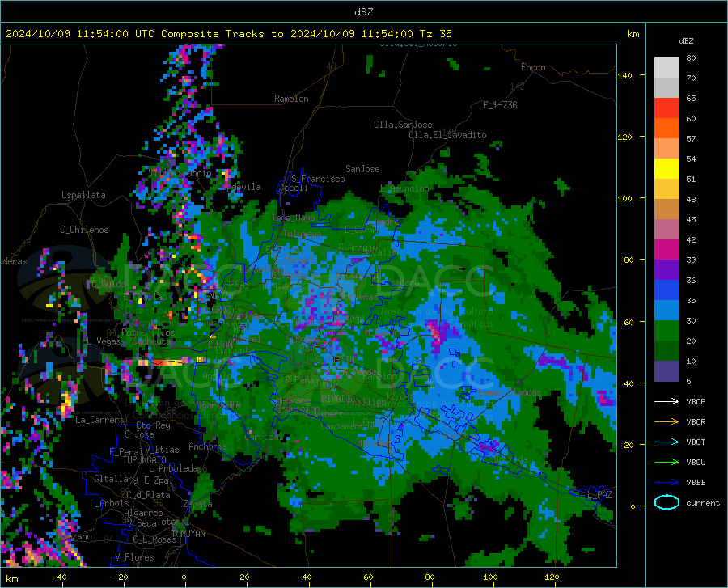The image size is (728, 588).
Task: Select the light gray 70-80 dBZ swatch
Action: pyautogui.click(x=667, y=68)
